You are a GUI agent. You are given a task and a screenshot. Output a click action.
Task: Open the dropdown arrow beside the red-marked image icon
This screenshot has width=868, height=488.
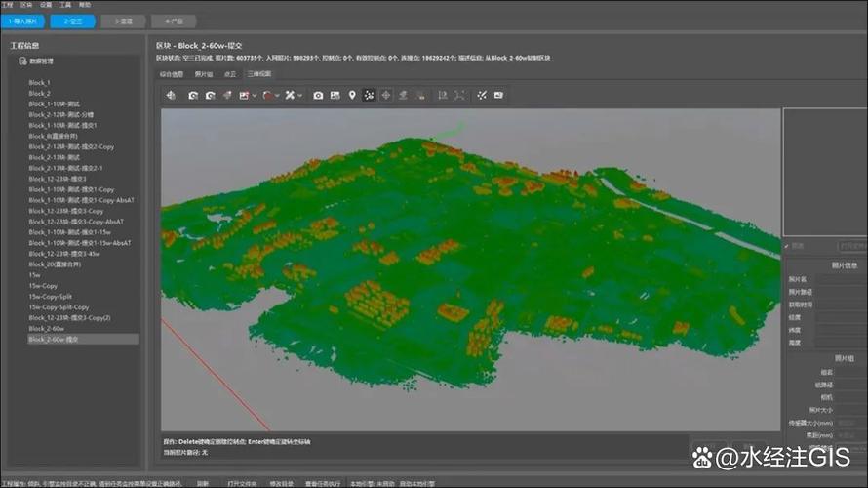click(x=255, y=95)
